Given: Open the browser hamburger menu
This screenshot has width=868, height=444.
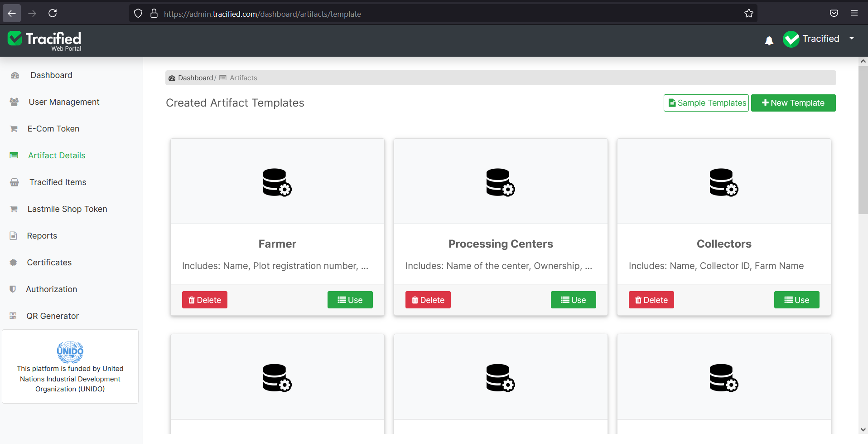Looking at the screenshot, I should tap(854, 13).
